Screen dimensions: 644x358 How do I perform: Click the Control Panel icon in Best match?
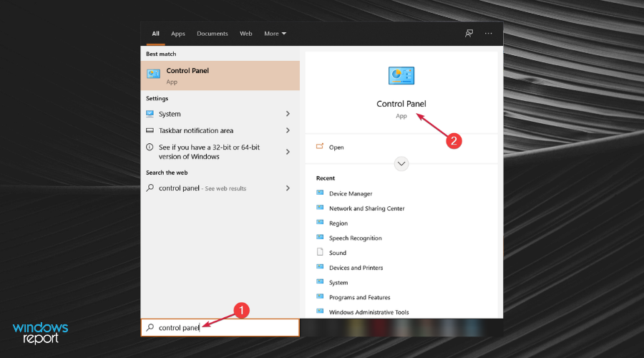click(x=154, y=74)
